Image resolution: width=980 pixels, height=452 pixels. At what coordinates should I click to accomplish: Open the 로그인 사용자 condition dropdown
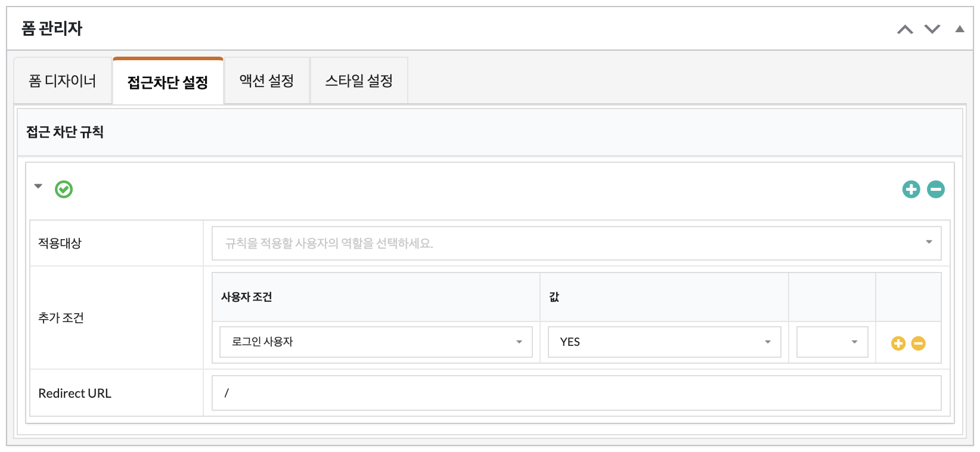[x=376, y=342]
